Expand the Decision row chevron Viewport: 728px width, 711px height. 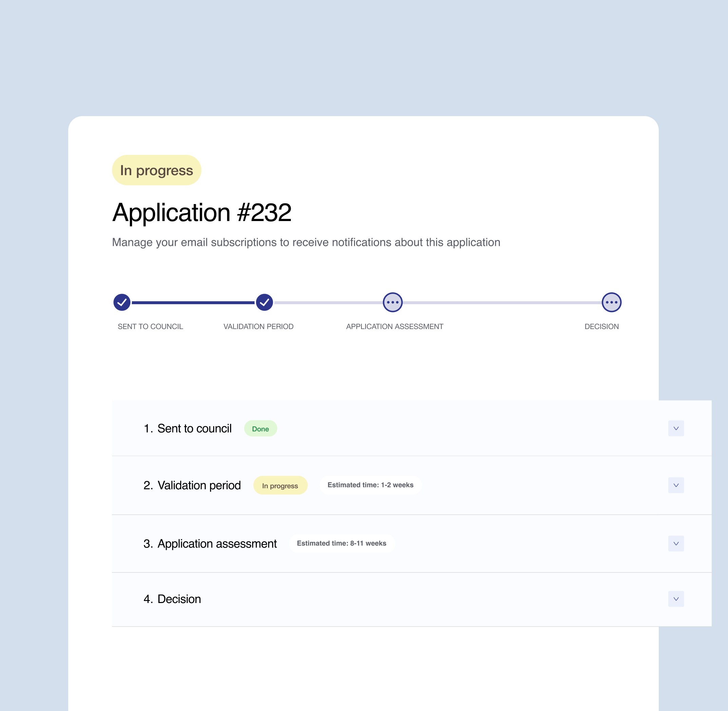(676, 599)
